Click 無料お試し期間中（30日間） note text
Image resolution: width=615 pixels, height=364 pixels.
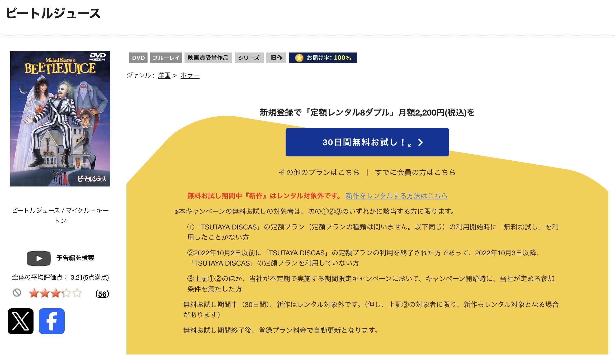click(371, 309)
